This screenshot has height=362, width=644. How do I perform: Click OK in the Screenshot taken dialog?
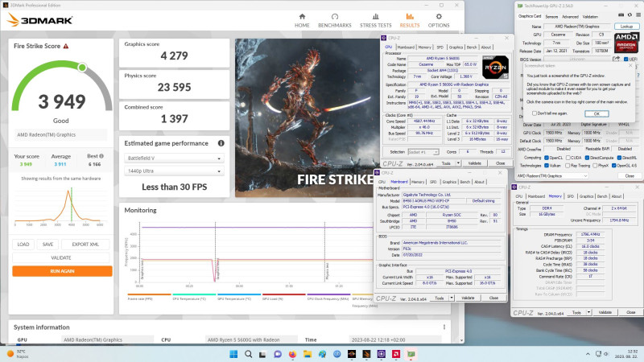coord(597,113)
